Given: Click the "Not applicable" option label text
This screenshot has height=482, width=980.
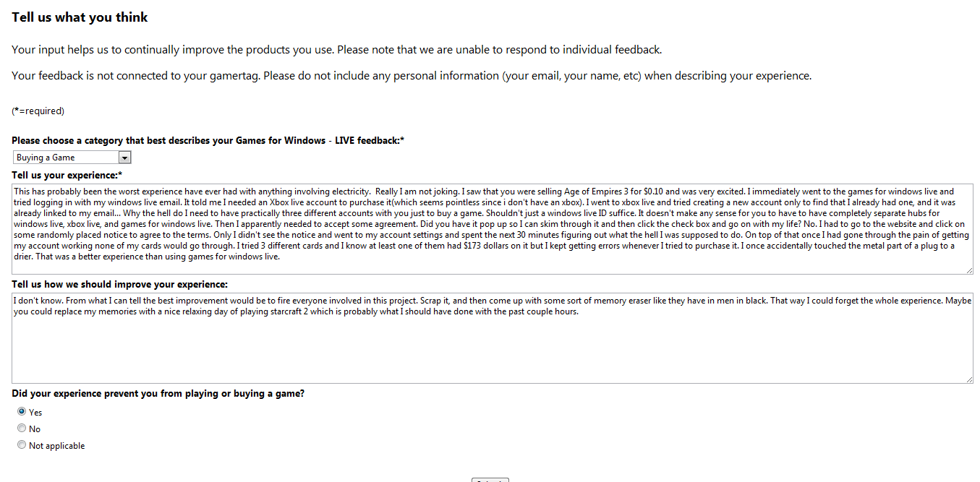Looking at the screenshot, I should pos(57,446).
